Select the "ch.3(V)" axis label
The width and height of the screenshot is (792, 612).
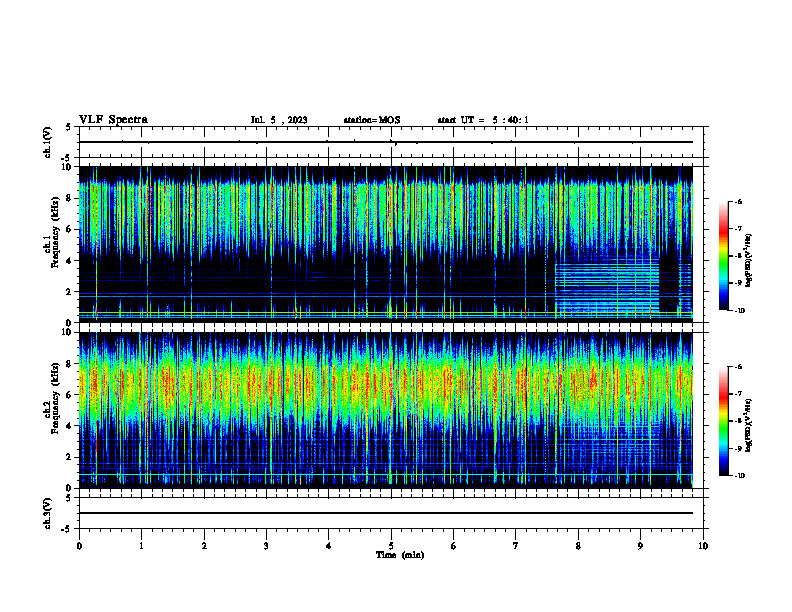pos(48,513)
